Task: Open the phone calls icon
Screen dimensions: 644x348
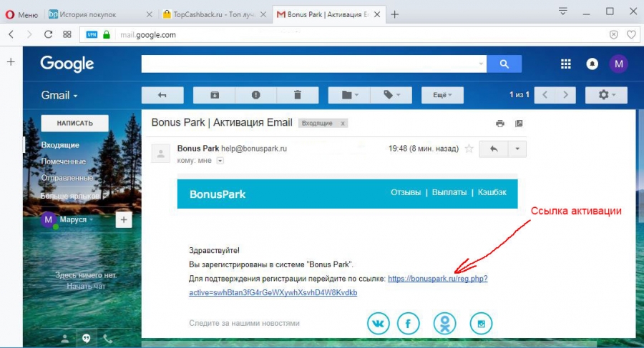Action: (x=107, y=339)
